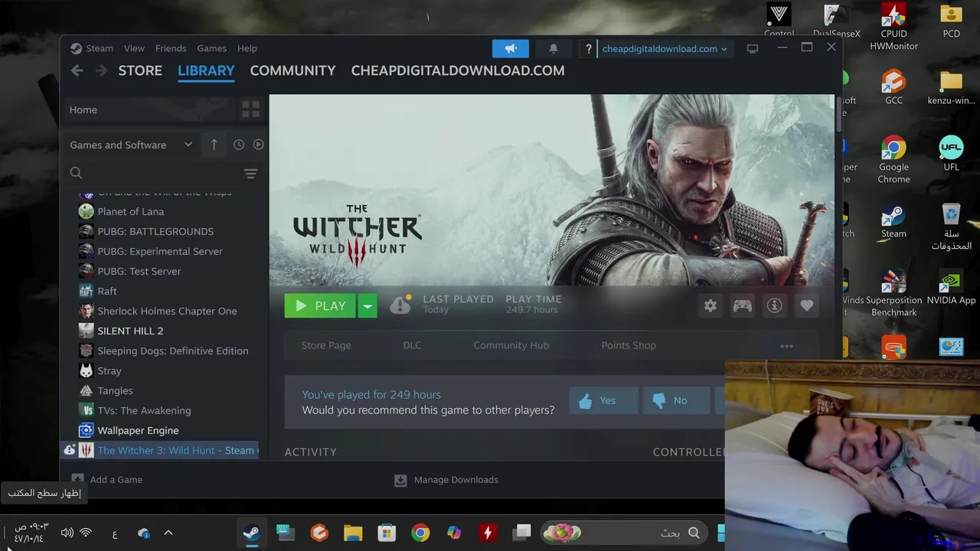Open Witcher 3 settings gear
The image size is (980, 551).
pyautogui.click(x=710, y=305)
